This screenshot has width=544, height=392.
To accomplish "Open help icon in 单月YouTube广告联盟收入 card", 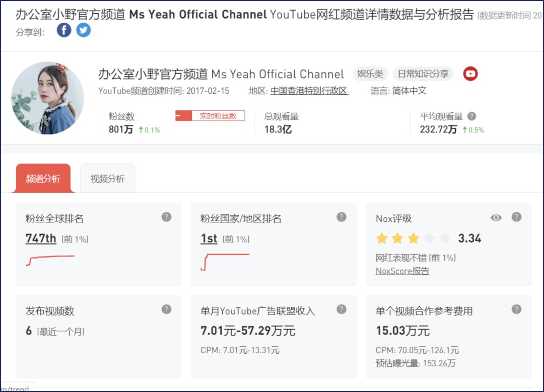I will 342,309.
